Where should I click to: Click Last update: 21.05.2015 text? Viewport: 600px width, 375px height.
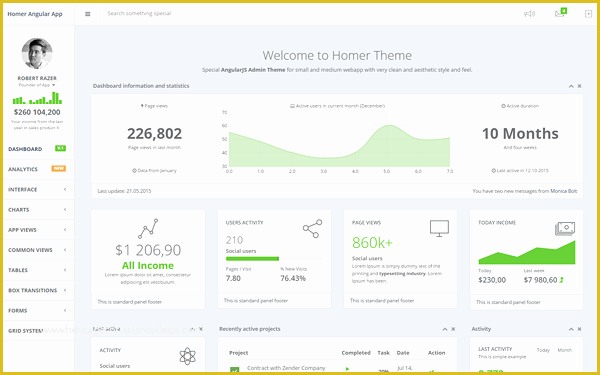click(124, 191)
